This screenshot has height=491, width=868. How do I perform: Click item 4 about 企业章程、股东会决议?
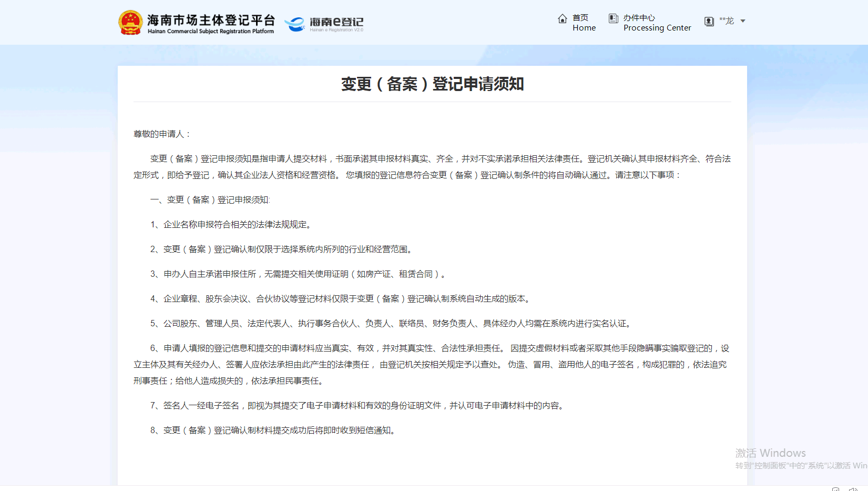(341, 299)
